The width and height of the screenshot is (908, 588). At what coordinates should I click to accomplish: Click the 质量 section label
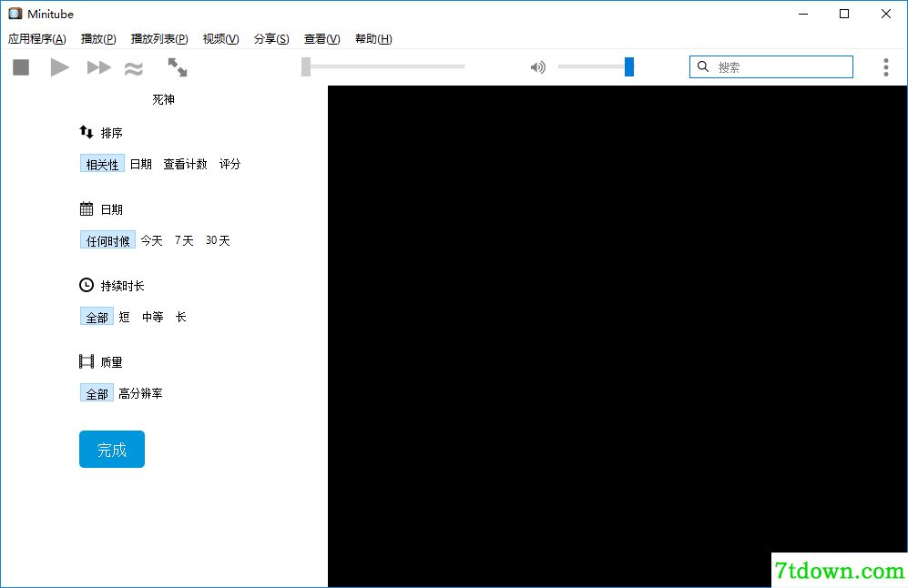(111, 362)
